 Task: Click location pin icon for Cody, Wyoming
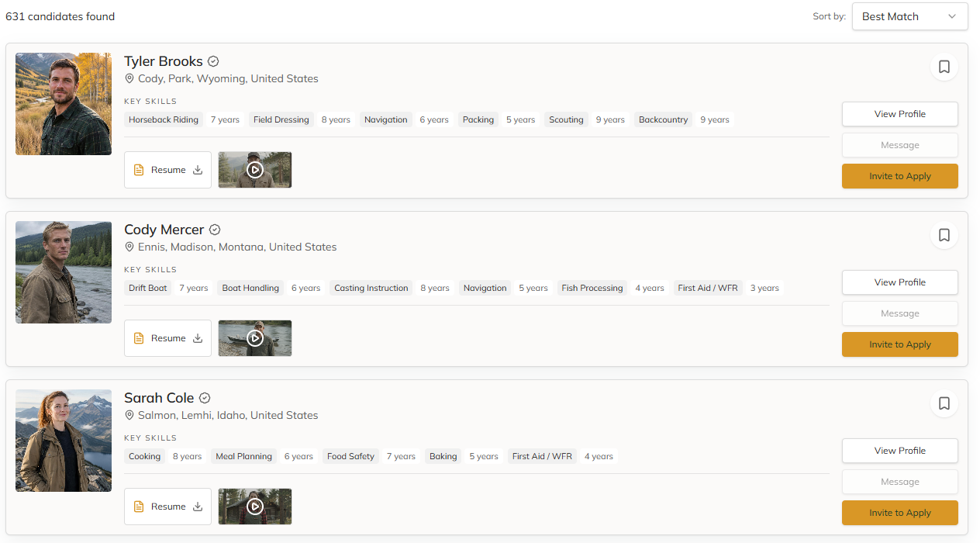coord(129,79)
